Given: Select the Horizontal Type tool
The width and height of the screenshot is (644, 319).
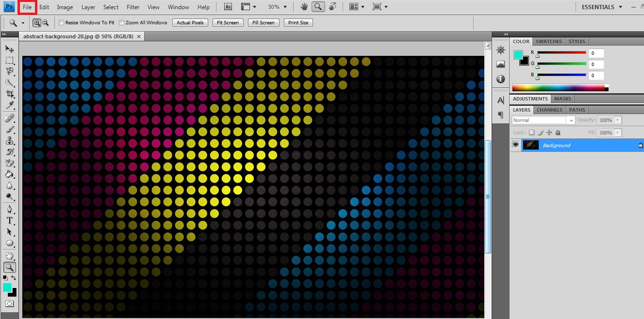Looking at the screenshot, I should point(10,220).
